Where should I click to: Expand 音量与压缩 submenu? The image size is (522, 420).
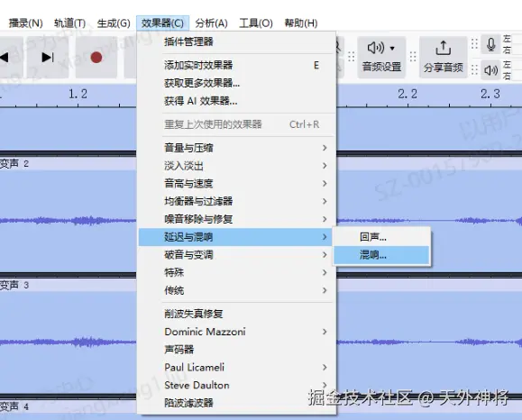point(236,148)
